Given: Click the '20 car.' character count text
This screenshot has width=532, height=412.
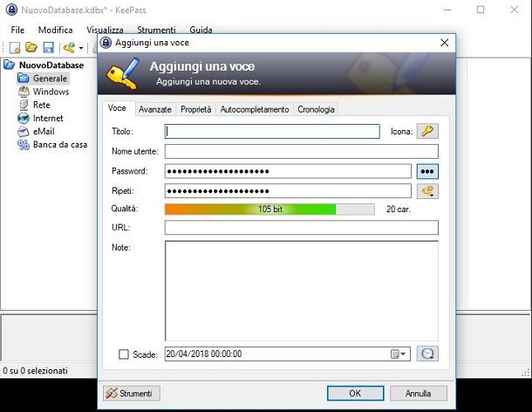Looking at the screenshot, I should click(399, 209).
